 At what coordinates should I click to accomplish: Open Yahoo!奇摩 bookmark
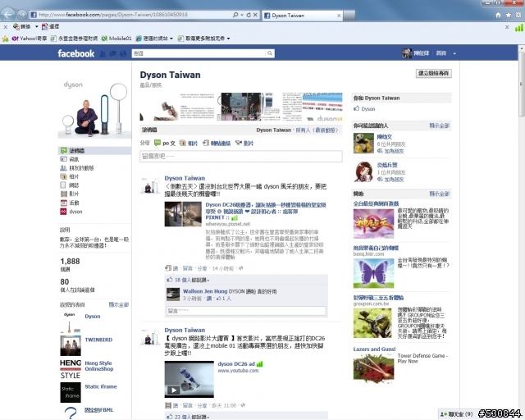tap(30, 39)
